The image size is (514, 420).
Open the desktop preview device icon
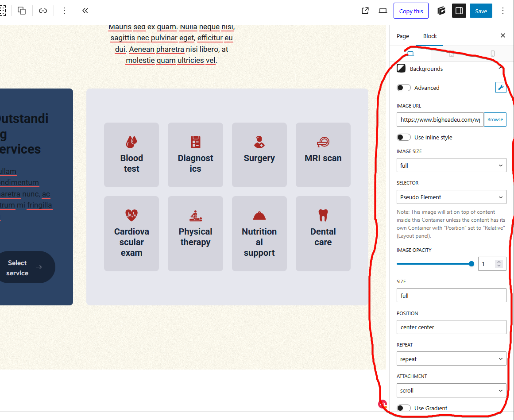point(383,11)
